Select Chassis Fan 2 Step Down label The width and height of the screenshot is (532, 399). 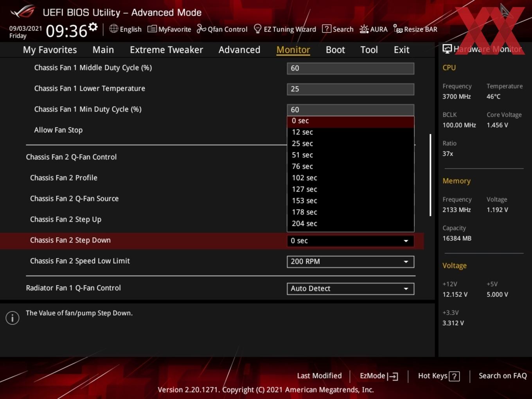click(x=70, y=240)
